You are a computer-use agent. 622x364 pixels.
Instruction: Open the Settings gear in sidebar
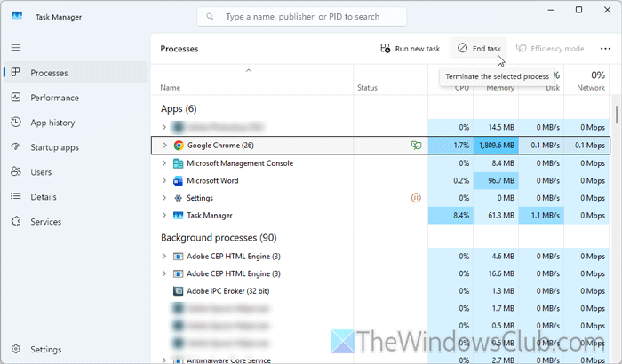coord(16,349)
